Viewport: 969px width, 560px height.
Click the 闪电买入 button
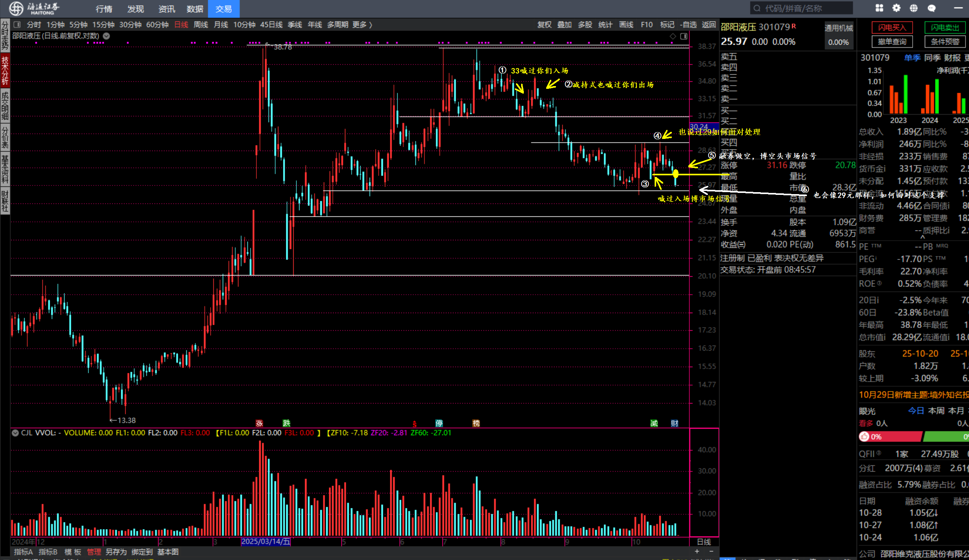click(892, 27)
